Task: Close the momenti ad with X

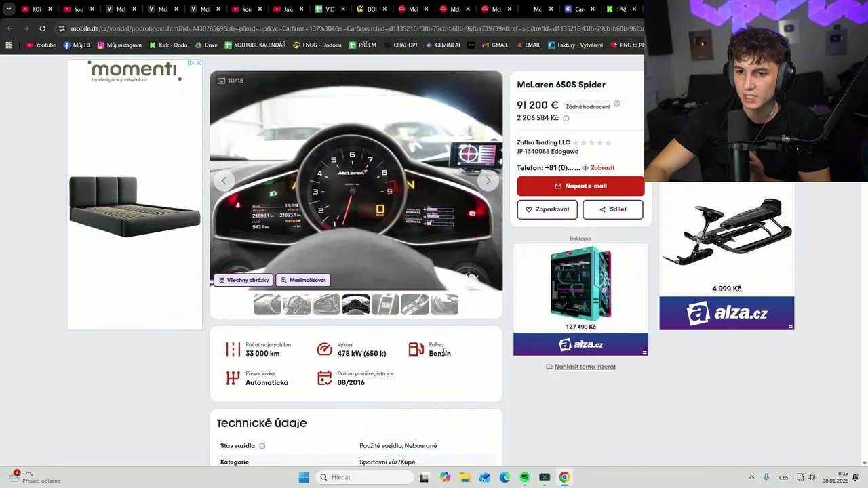Action: [198, 63]
